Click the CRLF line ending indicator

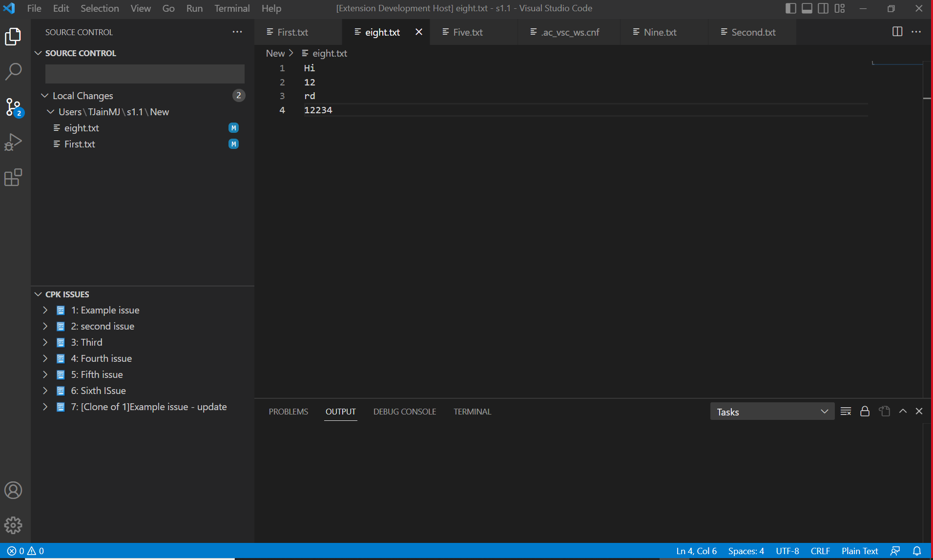click(820, 551)
